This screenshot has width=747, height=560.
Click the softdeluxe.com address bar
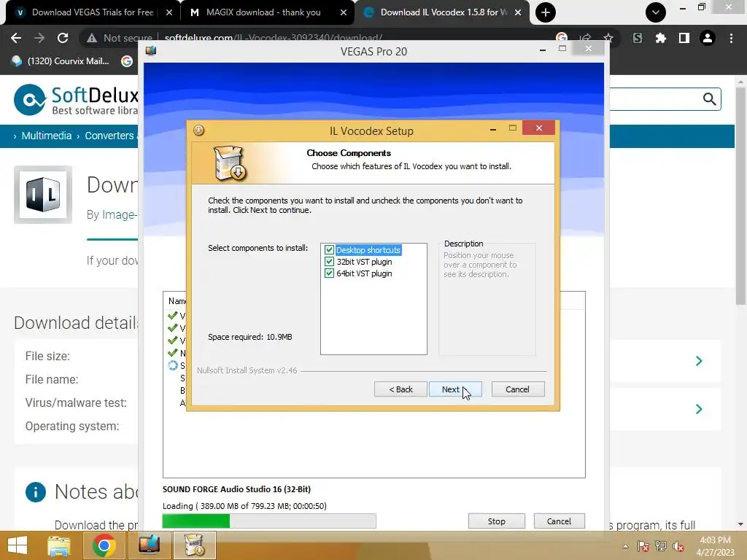click(273, 38)
